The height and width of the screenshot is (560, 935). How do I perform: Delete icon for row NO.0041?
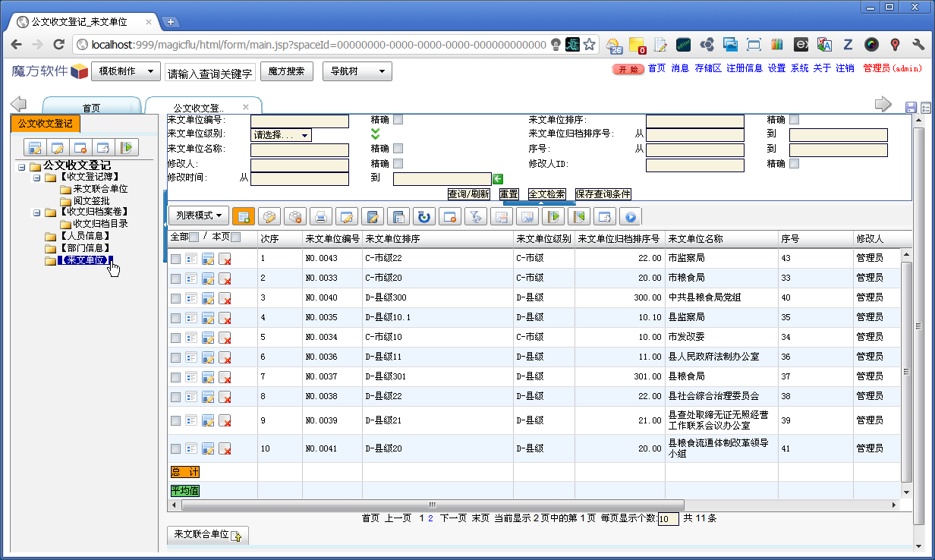point(225,448)
